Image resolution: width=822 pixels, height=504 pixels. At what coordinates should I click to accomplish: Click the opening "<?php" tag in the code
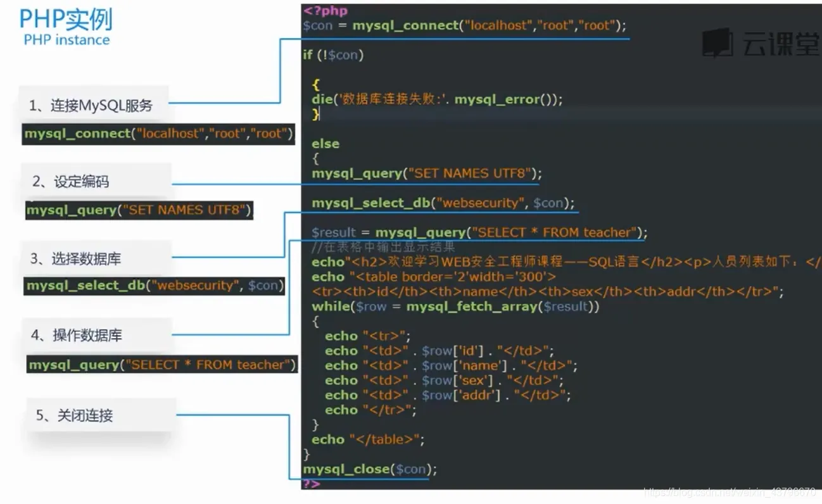coord(326,11)
